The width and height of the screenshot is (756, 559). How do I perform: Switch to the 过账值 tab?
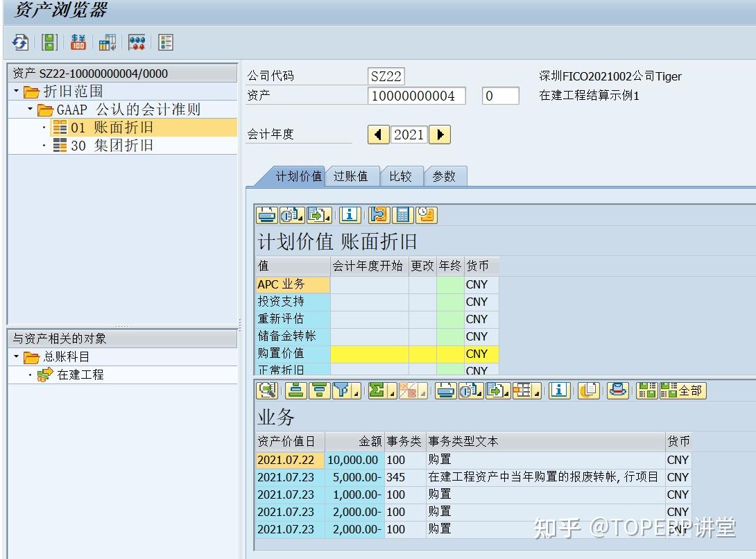pos(352,176)
